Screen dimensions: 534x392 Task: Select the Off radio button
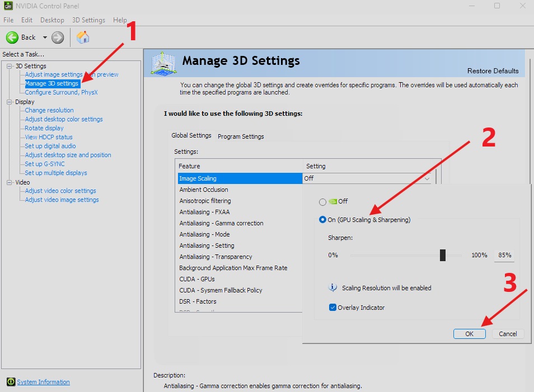coord(322,202)
